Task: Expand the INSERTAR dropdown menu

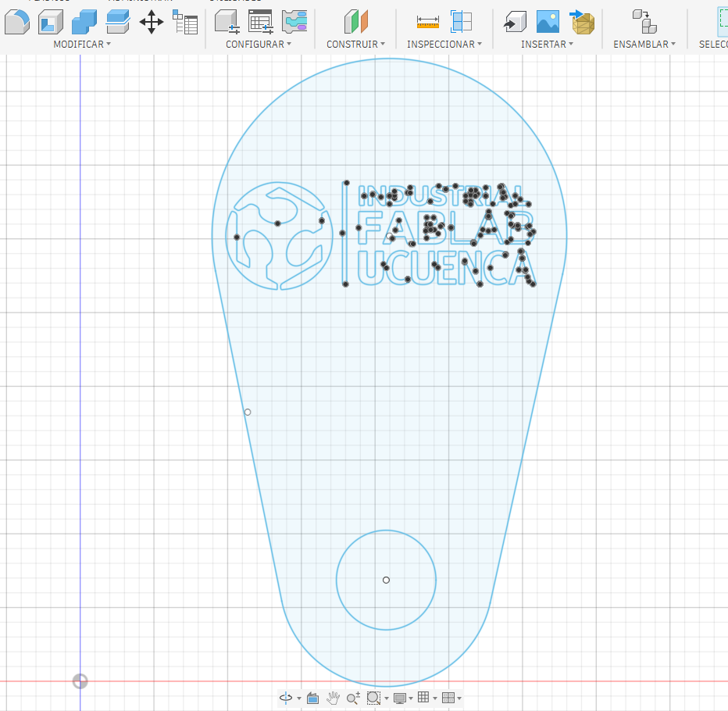Action: 547,44
